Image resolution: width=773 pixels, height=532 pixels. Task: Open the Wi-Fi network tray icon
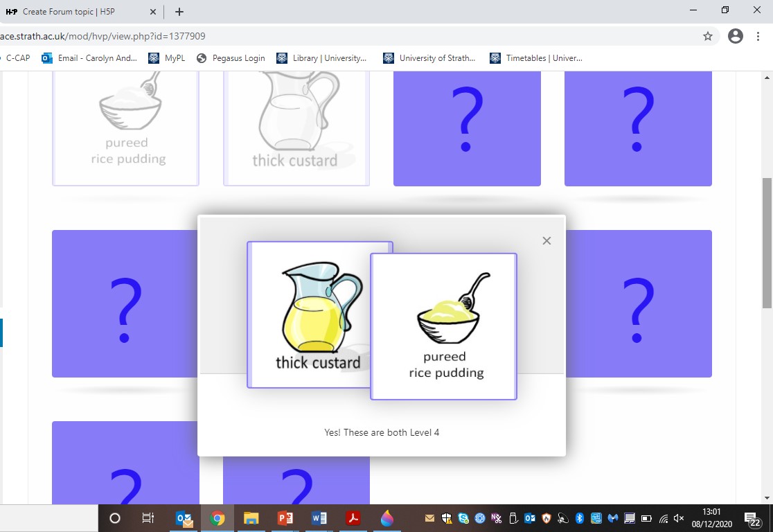[x=664, y=518]
